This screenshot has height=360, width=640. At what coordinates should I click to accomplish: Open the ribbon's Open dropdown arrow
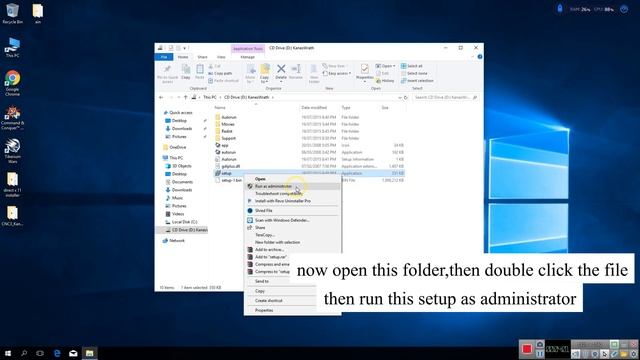394,66
